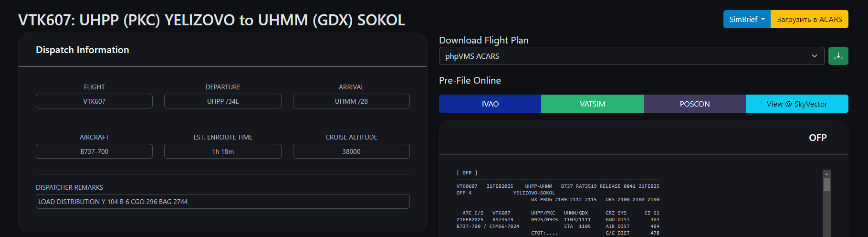Screen dimensions: 868x237
Task: Click the FLIGHT field showing VTK607
Action: [x=94, y=101]
